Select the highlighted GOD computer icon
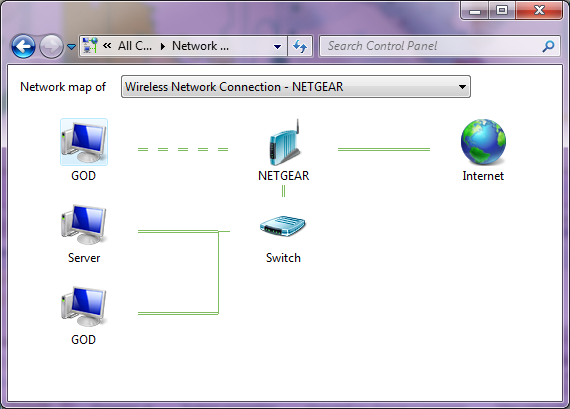This screenshot has width=570, height=409. point(84,142)
